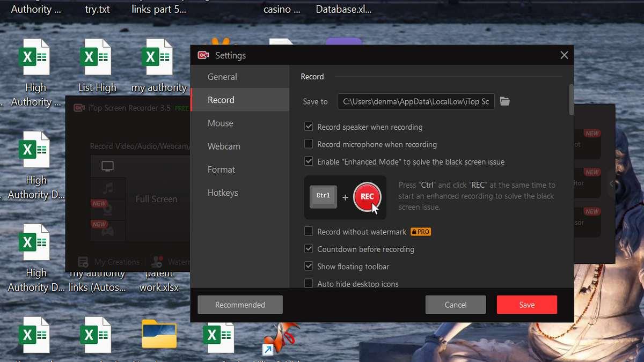Open the patent work.xlsx desktop file
Image resolution: width=644 pixels, height=362 pixels.
tap(159, 280)
